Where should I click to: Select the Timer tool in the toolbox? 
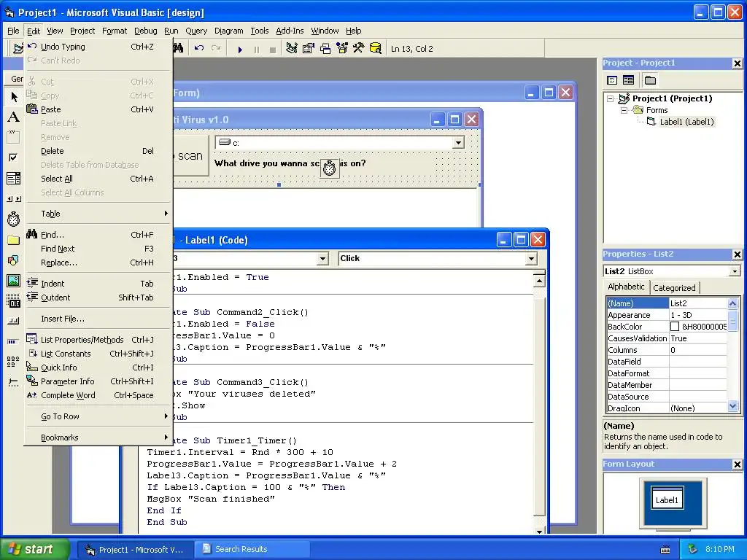pyautogui.click(x=14, y=219)
